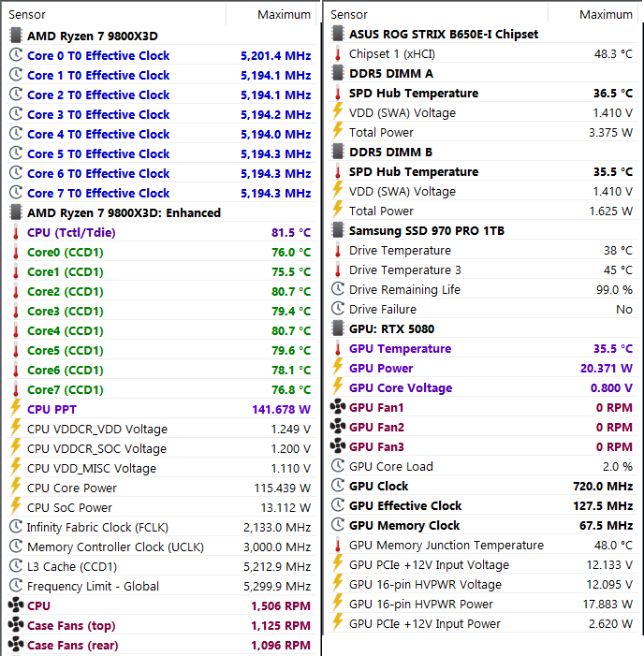
Task: Click the AMD Ryzen 7 9800X3D chip icon
Action: click(16, 36)
